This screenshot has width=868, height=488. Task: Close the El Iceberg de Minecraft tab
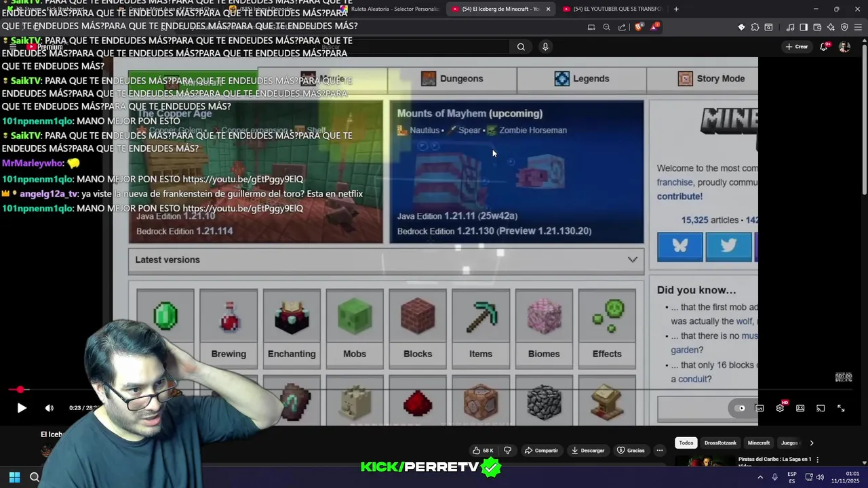[x=548, y=9]
